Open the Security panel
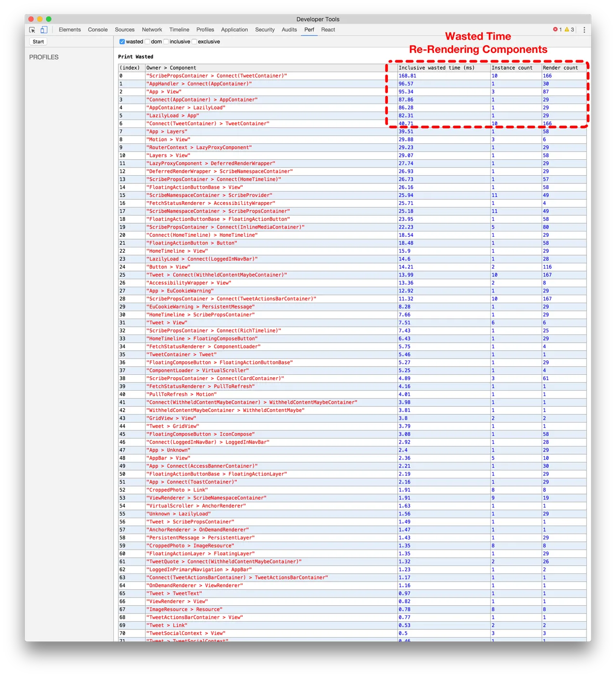 [265, 29]
